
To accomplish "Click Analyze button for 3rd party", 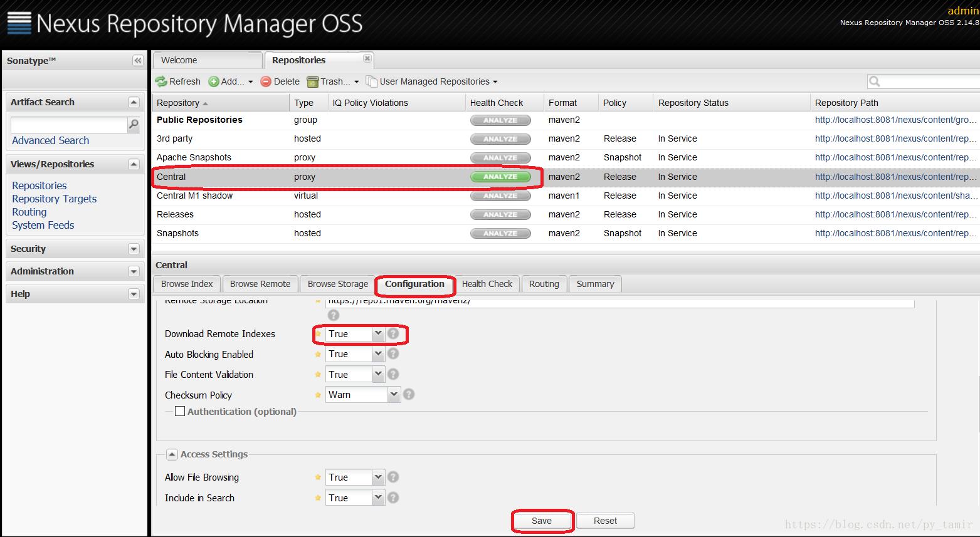I will point(500,139).
